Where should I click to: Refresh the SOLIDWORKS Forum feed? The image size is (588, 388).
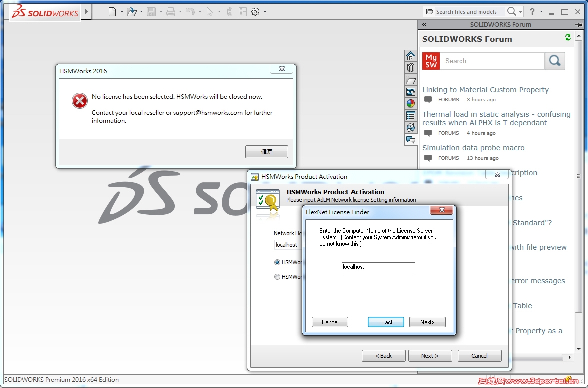point(568,37)
